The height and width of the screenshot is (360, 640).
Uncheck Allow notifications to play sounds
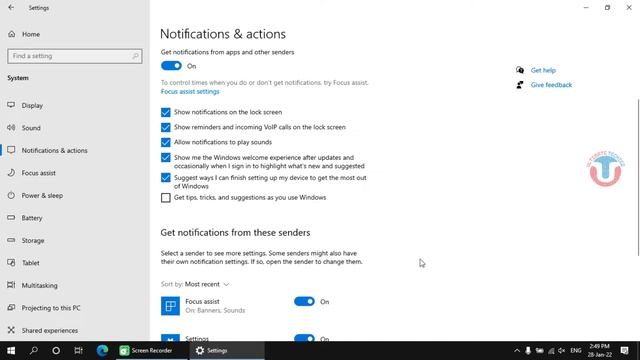point(165,142)
